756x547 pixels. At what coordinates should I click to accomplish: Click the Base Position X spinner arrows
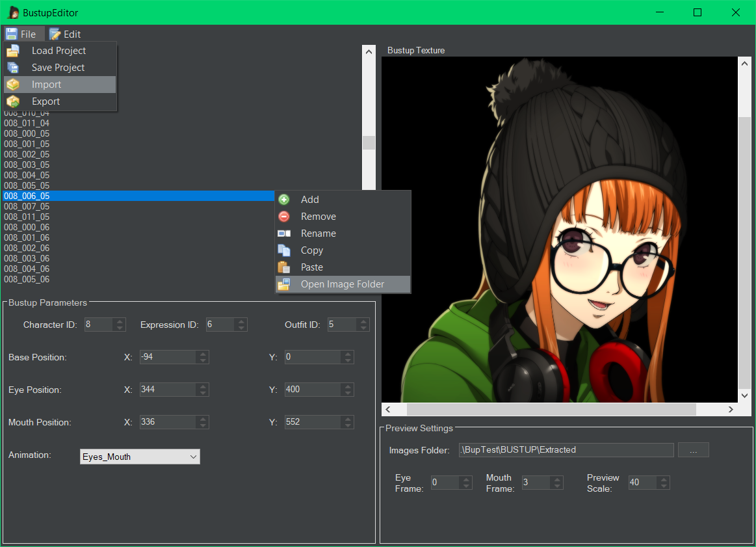tap(203, 357)
